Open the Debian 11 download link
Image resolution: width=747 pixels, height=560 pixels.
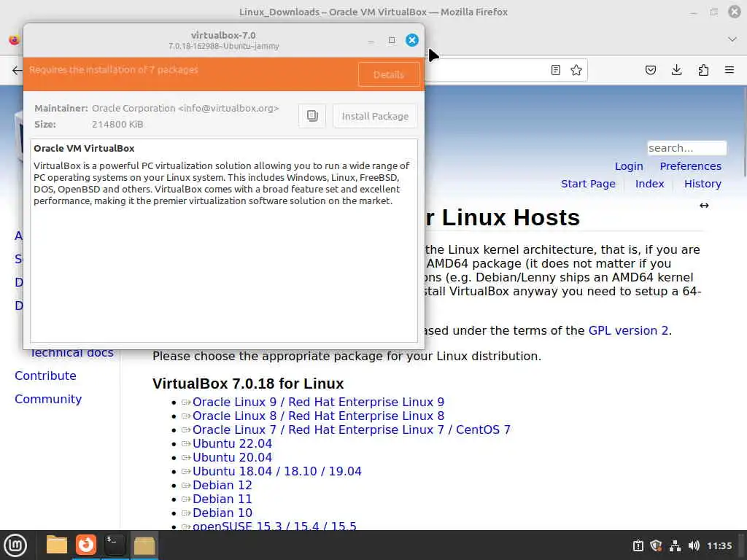(222, 499)
